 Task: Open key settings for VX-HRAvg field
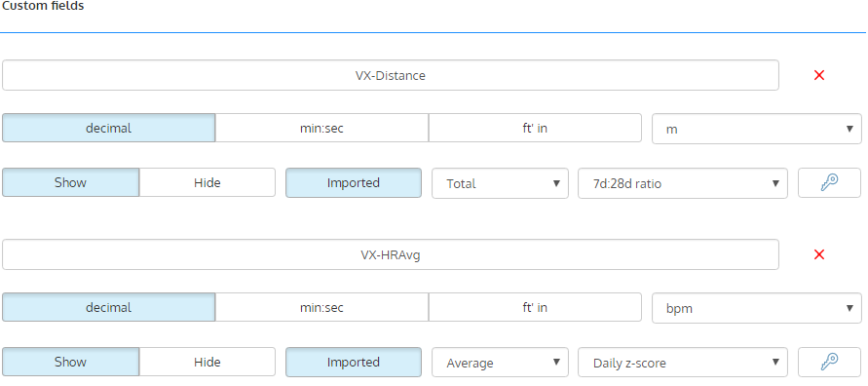click(829, 363)
